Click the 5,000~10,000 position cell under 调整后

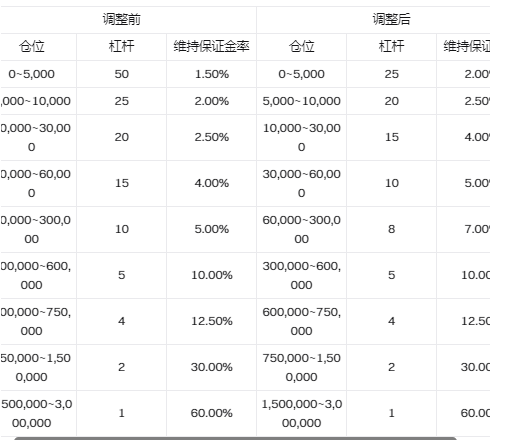click(301, 101)
